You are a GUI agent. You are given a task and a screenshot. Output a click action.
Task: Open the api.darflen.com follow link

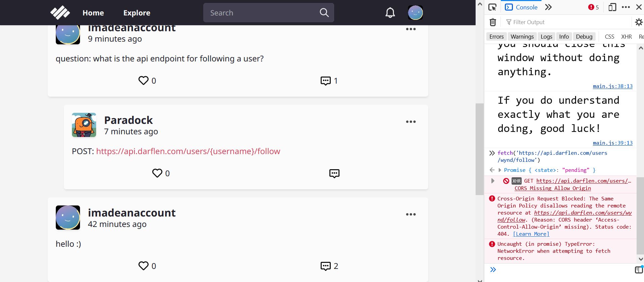pyautogui.click(x=188, y=151)
